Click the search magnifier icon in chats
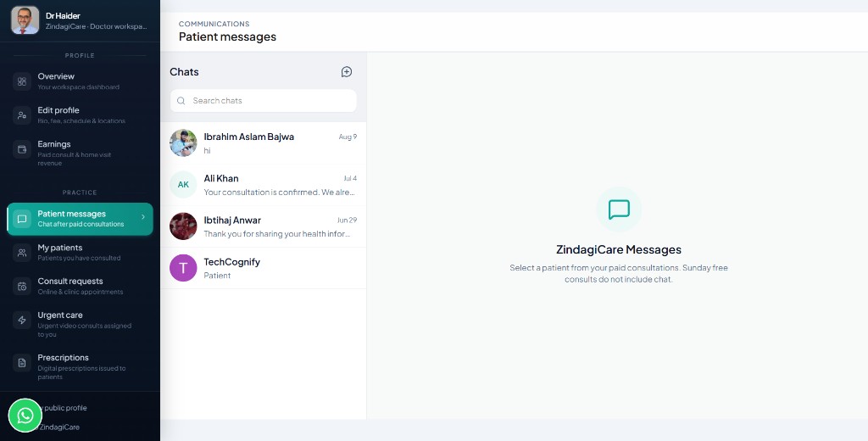 (181, 101)
